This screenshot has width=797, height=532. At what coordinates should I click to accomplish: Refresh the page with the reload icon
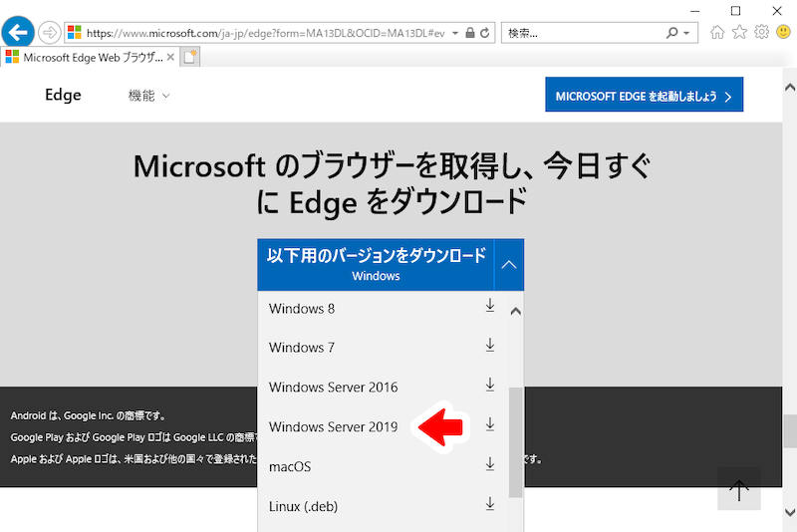pos(485,33)
